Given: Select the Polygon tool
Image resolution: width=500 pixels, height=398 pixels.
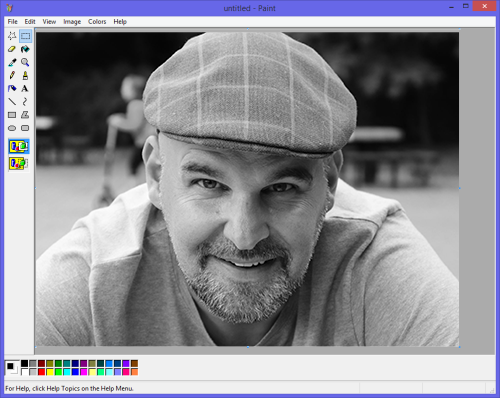Looking at the screenshot, I should pyautogui.click(x=25, y=115).
